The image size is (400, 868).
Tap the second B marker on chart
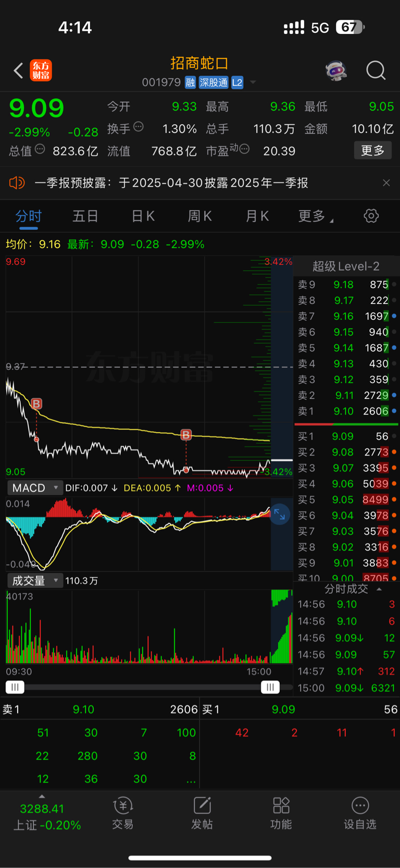[x=186, y=434]
